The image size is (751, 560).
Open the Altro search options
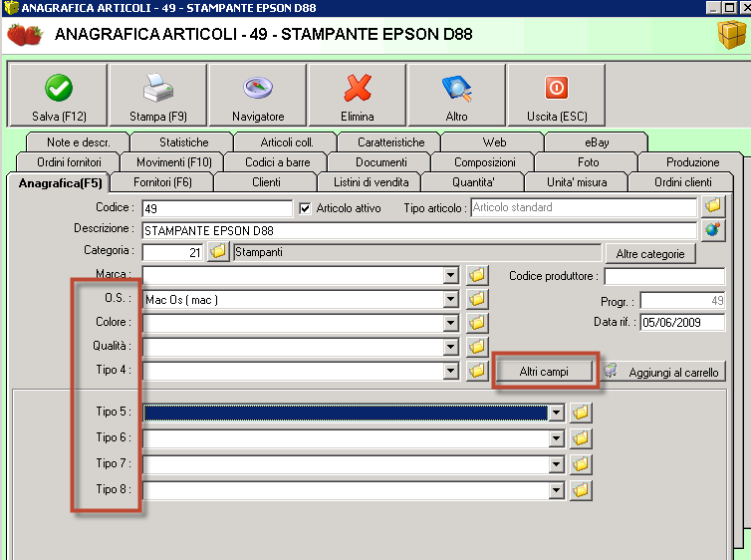(457, 96)
